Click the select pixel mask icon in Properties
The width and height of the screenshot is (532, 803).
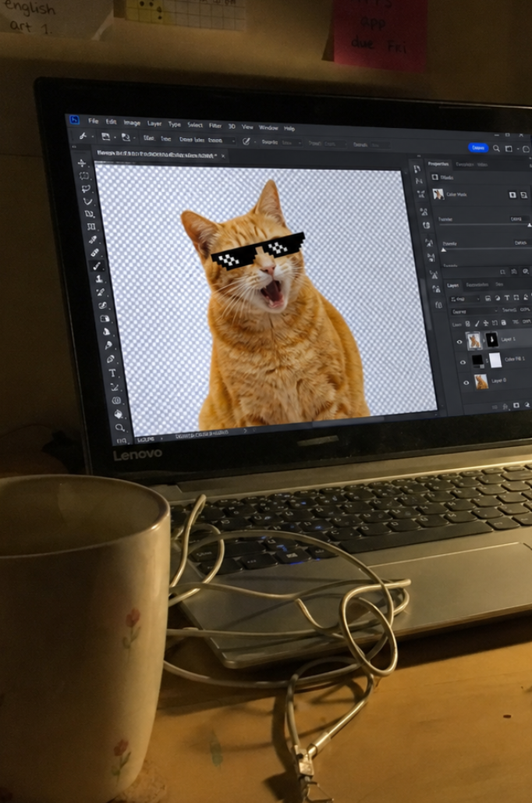(x=512, y=194)
